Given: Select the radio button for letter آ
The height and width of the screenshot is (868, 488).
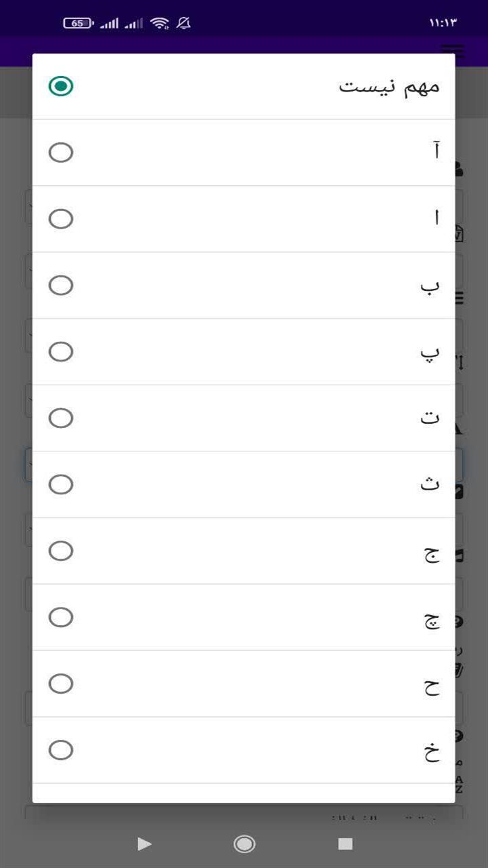Looking at the screenshot, I should pos(61,153).
